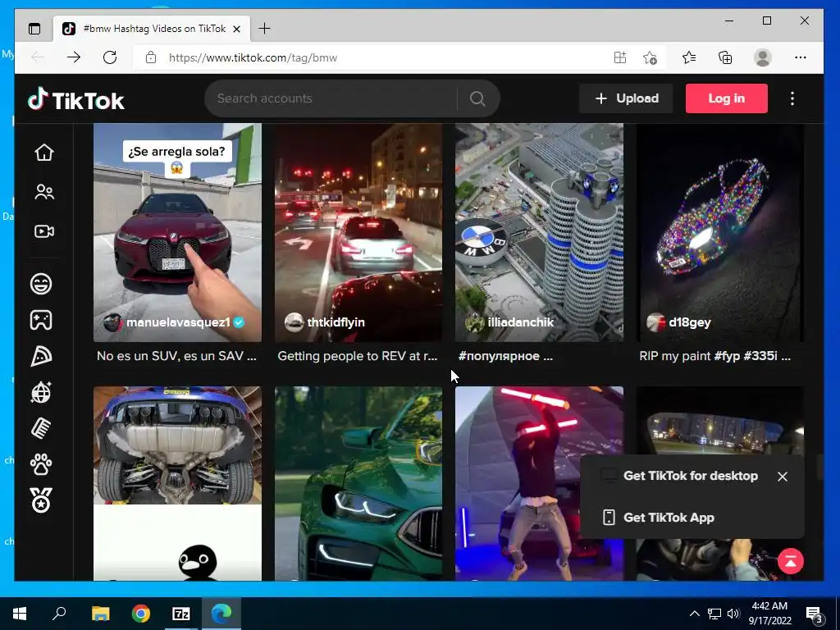Image resolution: width=840 pixels, height=630 pixels.
Task: Open the notification center icon
Action: coord(815,614)
